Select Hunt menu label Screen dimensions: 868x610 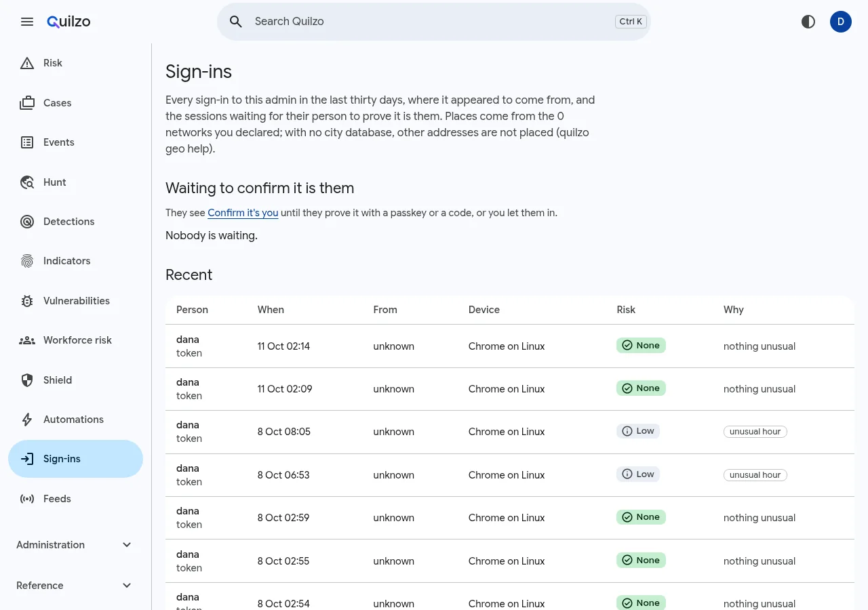point(55,182)
